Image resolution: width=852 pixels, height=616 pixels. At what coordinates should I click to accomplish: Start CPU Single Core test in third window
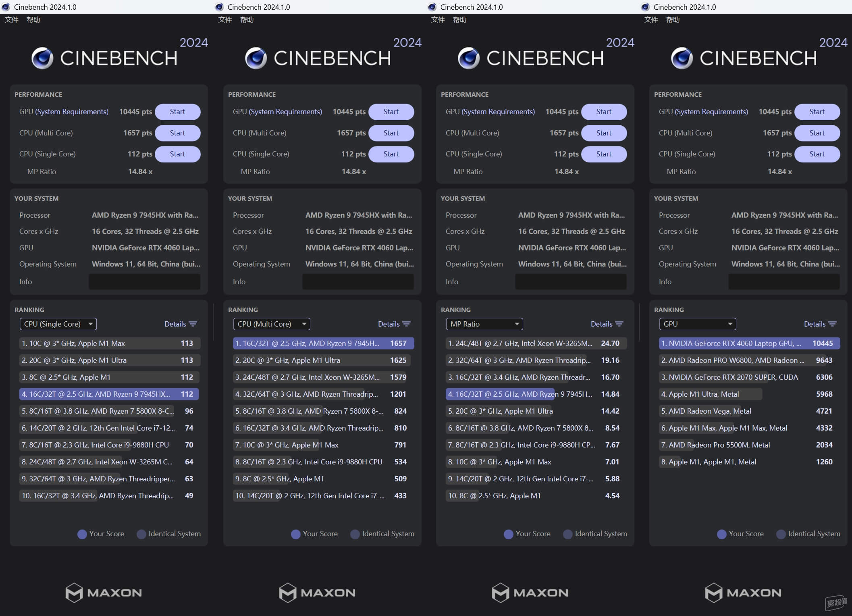(x=604, y=154)
